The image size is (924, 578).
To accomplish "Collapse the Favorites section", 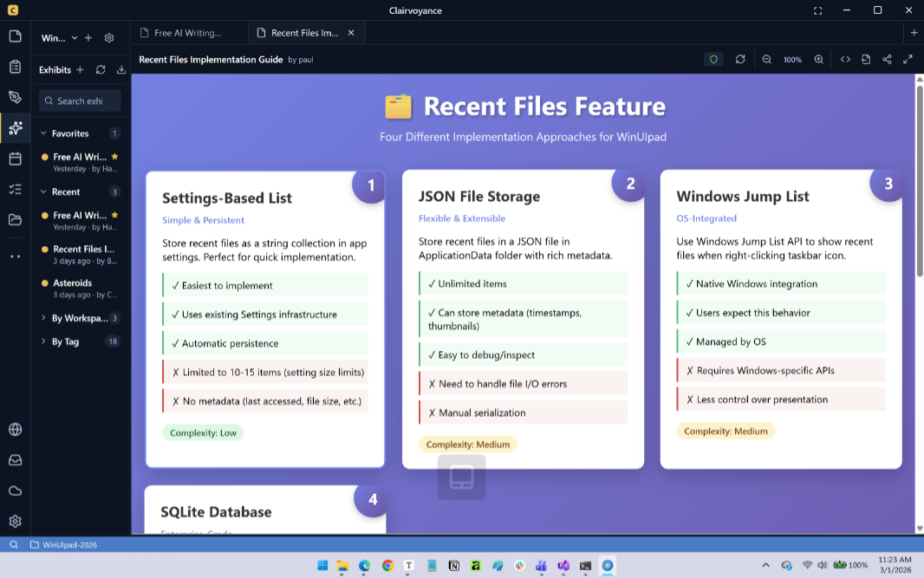I will 43,133.
